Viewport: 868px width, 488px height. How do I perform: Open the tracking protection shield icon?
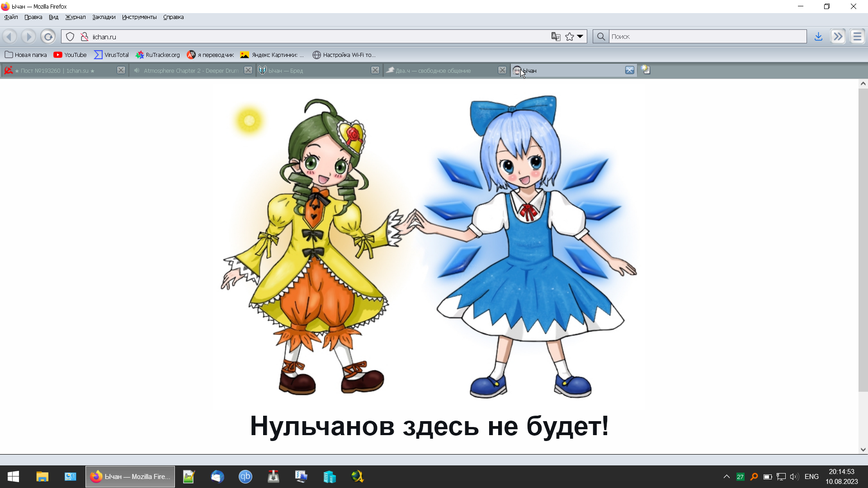(70, 37)
